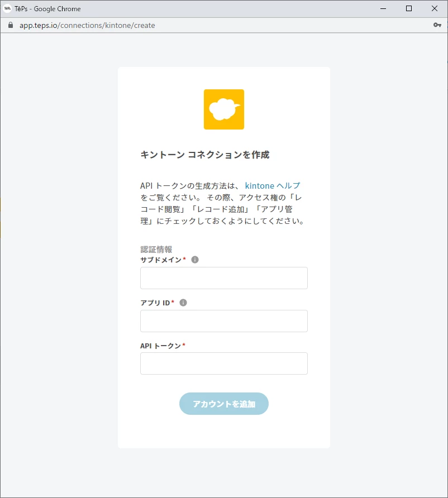Focus the サブドメイン input field
Screen dimensions: 448x498
[x=224, y=278]
